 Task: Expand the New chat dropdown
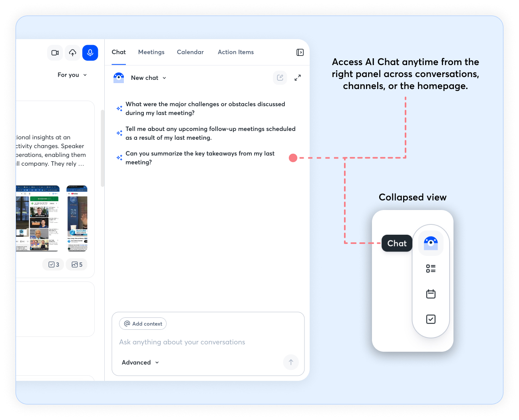[x=148, y=78]
